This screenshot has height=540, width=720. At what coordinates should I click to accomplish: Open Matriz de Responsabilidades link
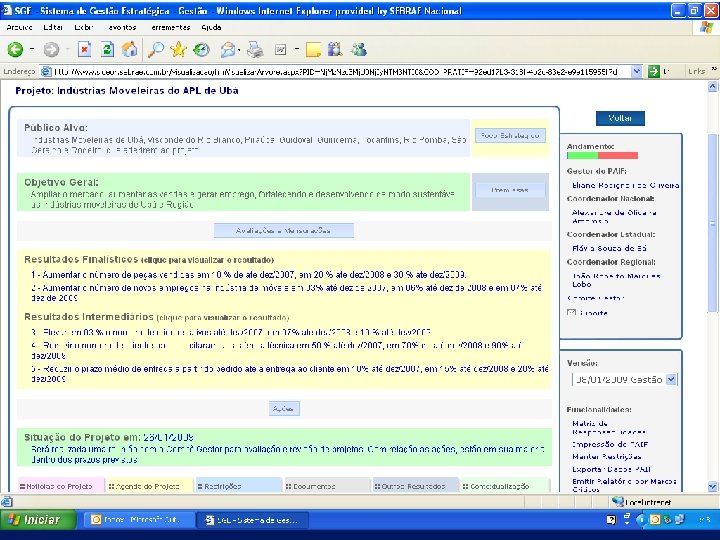point(608,428)
